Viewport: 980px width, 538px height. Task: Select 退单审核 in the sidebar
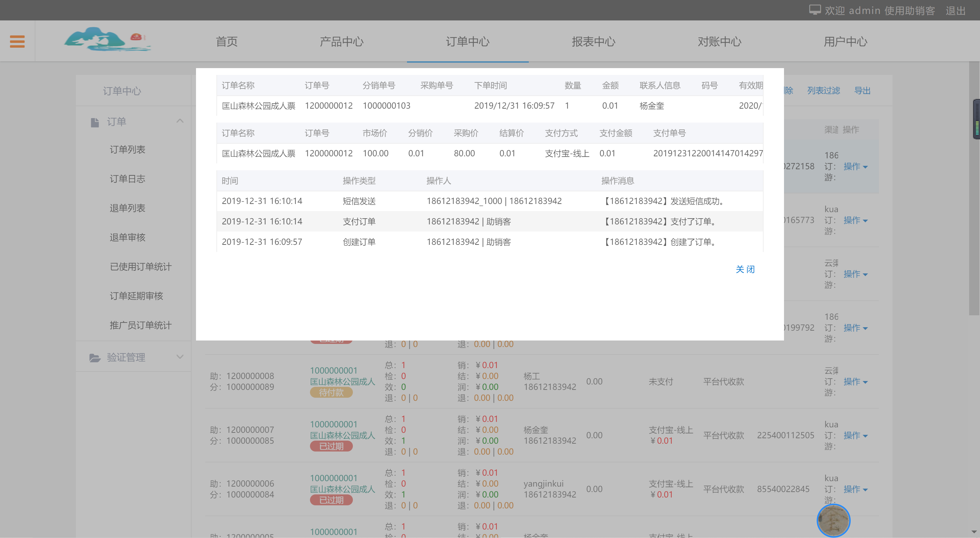127,237
